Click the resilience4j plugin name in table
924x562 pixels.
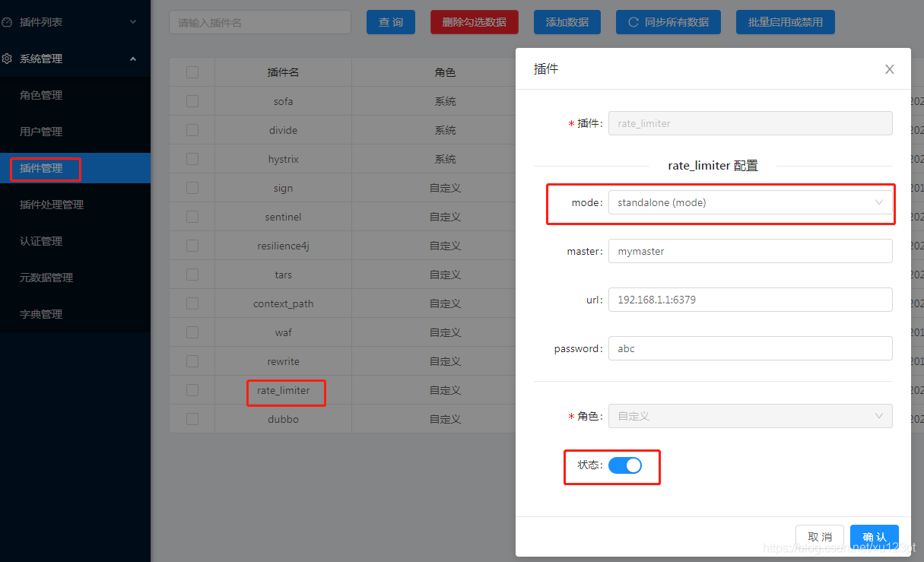click(284, 246)
